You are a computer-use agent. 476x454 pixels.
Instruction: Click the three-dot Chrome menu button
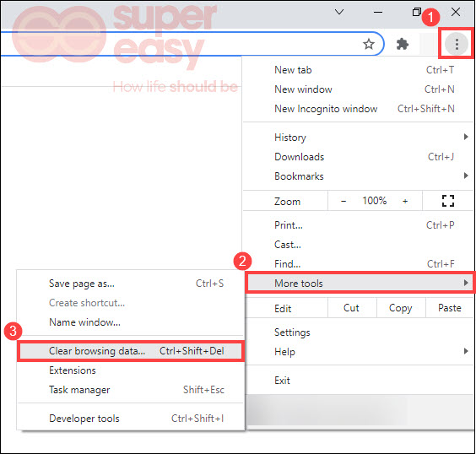click(x=457, y=45)
